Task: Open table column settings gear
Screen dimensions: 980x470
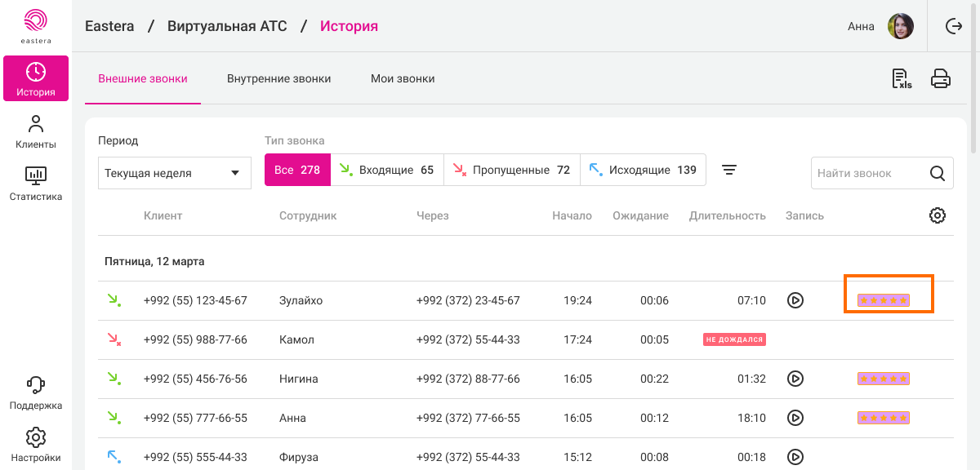Action: coord(938,215)
